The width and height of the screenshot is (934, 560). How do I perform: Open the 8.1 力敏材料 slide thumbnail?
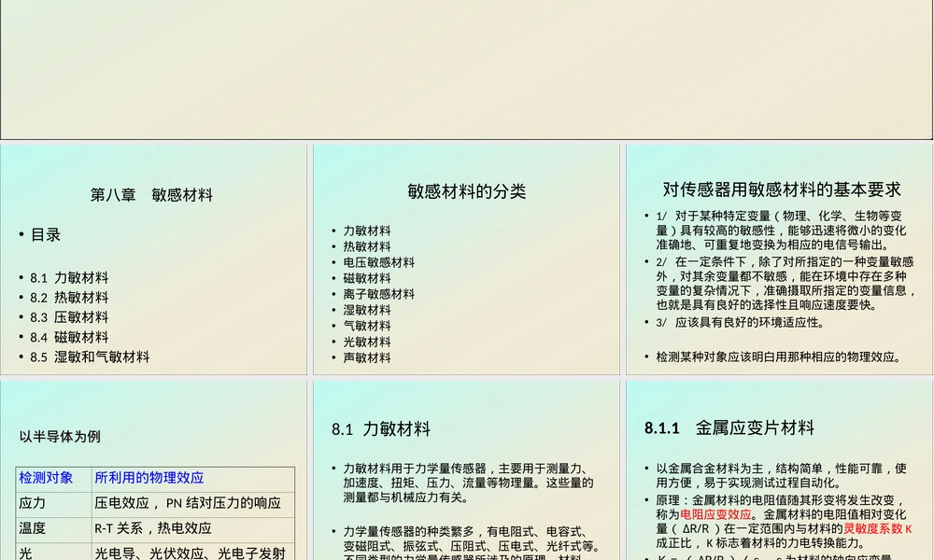(x=466, y=470)
